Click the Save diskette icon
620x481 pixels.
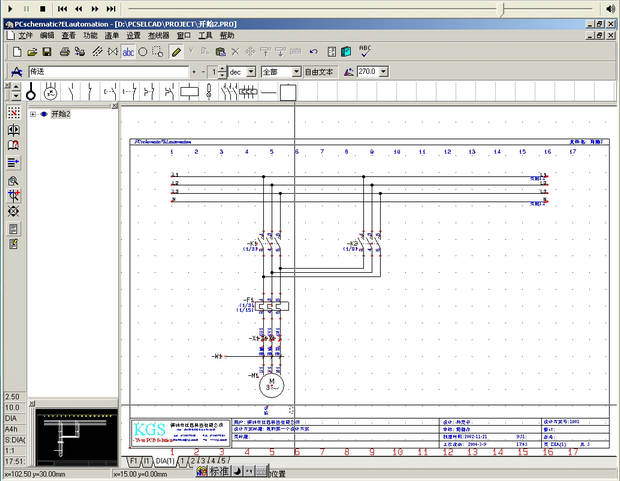pos(46,51)
